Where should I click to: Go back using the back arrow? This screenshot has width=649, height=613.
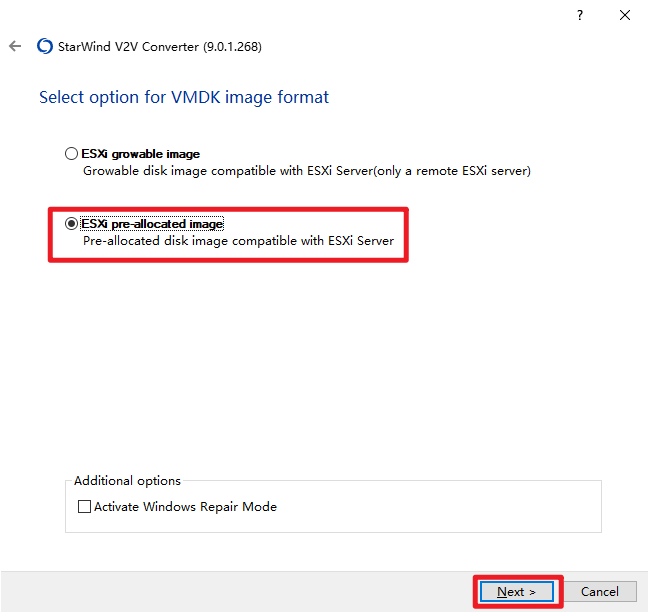point(15,46)
